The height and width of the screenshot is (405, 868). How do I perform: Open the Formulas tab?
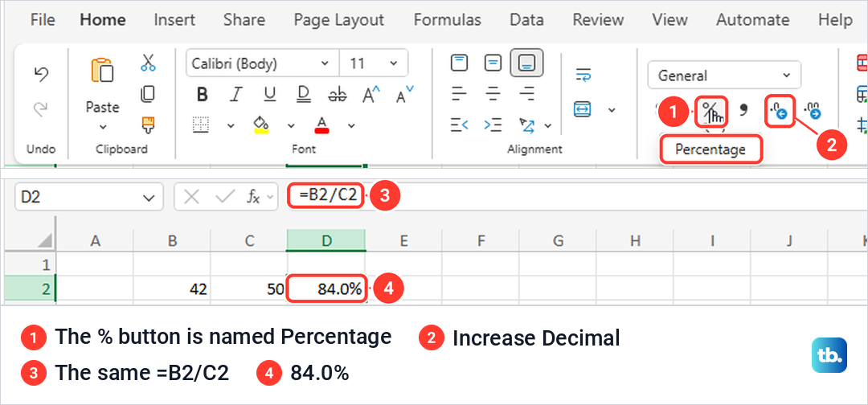coord(448,20)
